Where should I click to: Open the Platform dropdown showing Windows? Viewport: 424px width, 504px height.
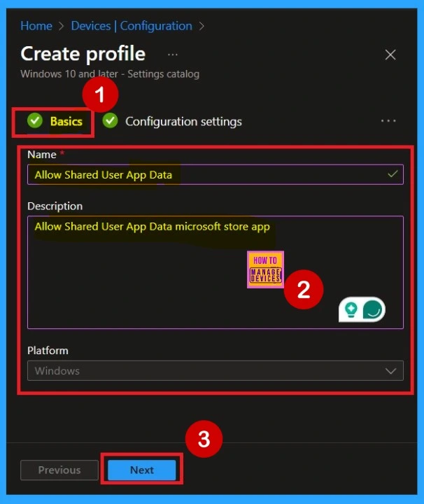(215, 370)
